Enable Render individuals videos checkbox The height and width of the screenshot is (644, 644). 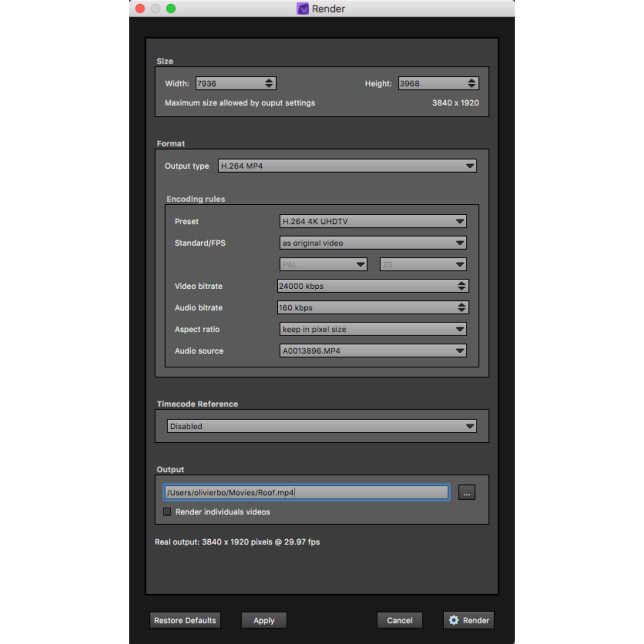pyautogui.click(x=168, y=512)
